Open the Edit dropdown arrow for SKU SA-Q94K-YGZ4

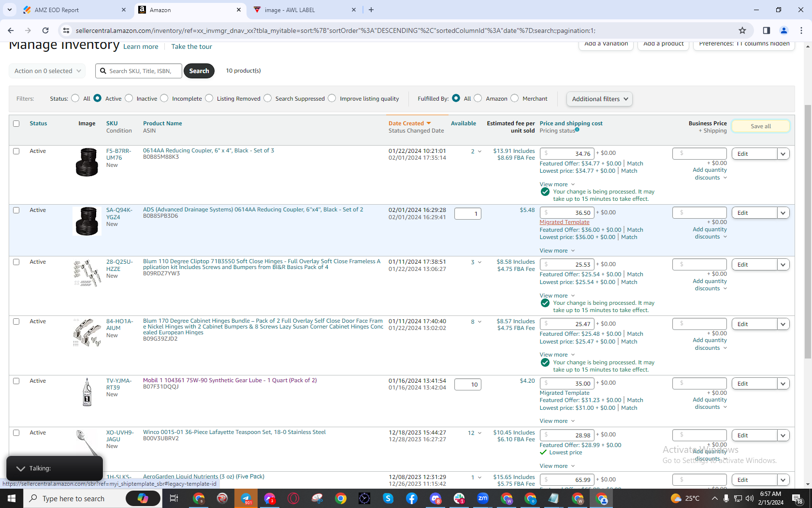(x=783, y=213)
